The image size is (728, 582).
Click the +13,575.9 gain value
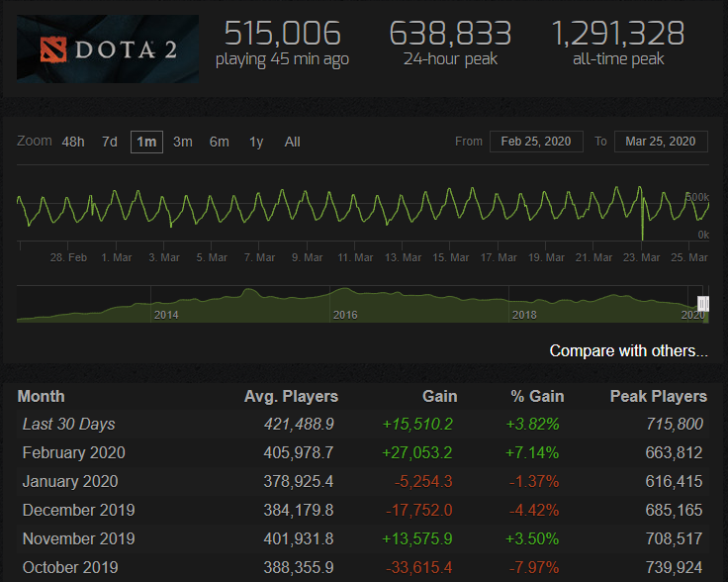click(417, 538)
